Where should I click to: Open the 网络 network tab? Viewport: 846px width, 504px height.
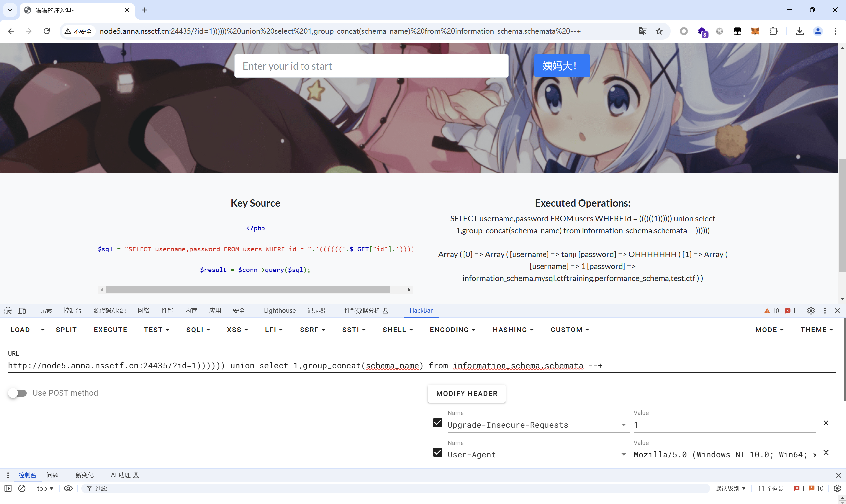(x=144, y=310)
